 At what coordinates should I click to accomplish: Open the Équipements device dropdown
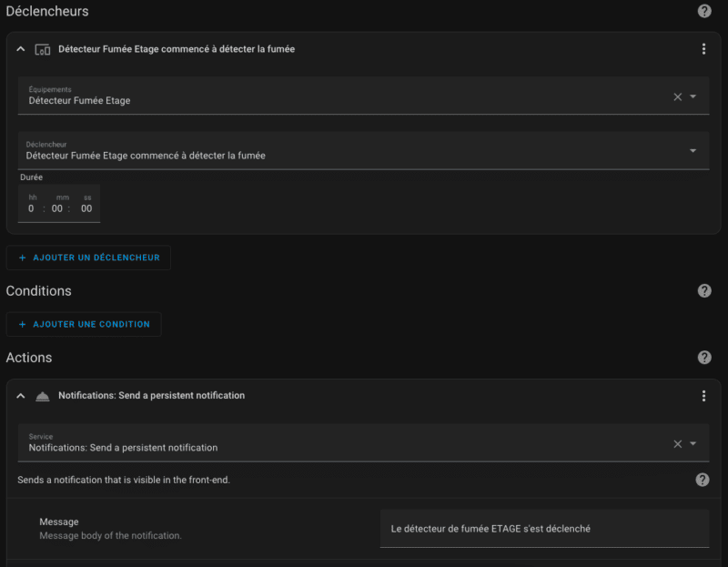693,96
